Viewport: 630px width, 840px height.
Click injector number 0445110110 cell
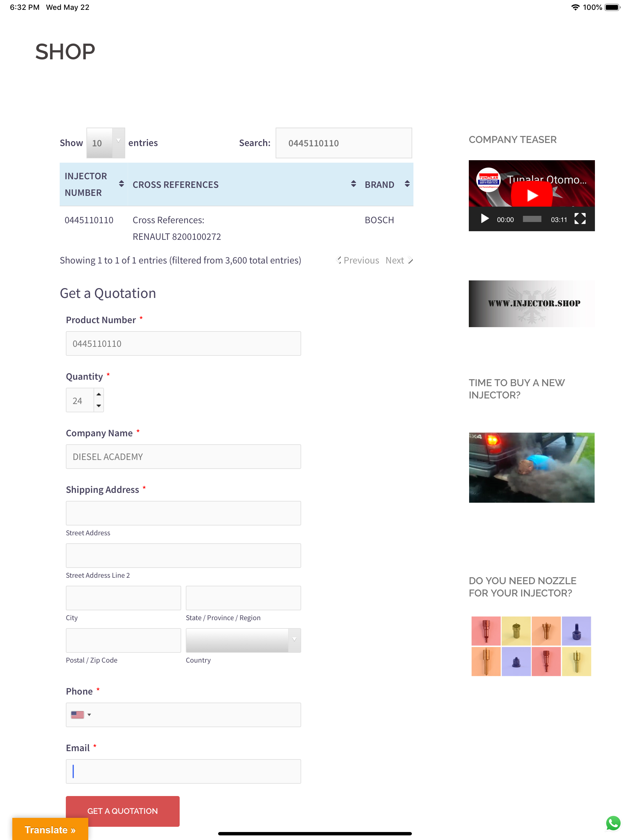tap(89, 220)
